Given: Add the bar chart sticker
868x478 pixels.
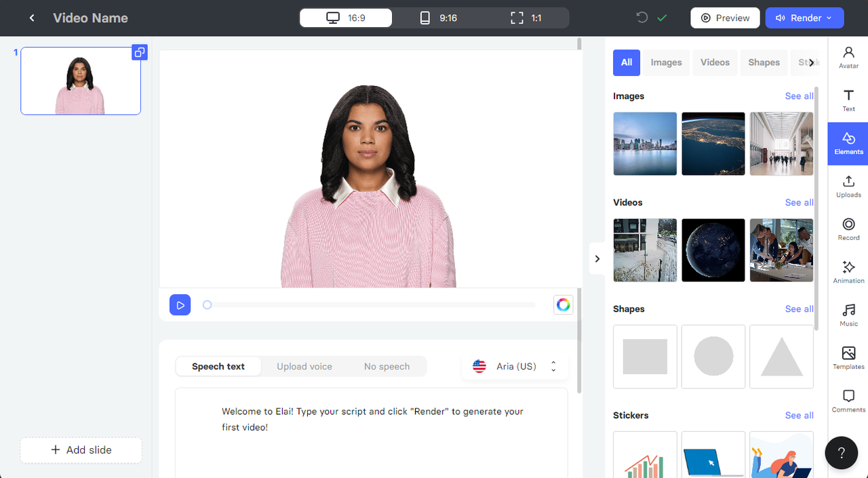Looking at the screenshot, I should [645, 455].
